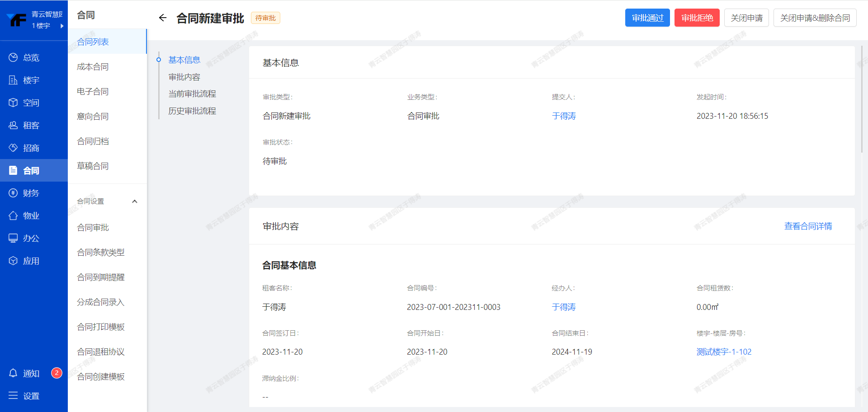Click the red 审批拒绝 button
868x412 pixels.
click(x=697, y=18)
